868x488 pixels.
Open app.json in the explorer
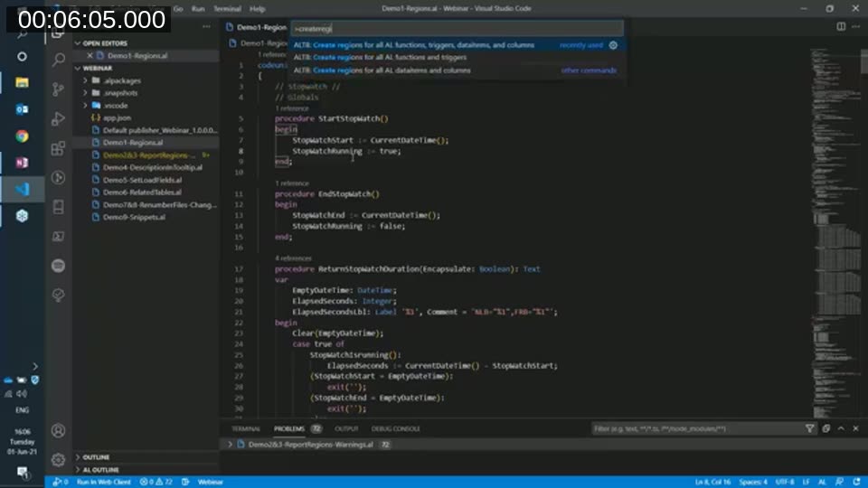click(x=118, y=117)
